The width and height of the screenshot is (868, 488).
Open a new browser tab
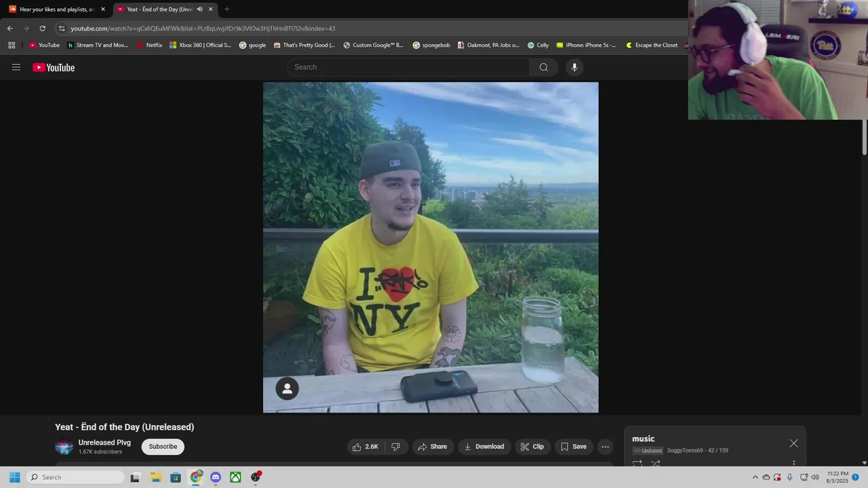point(226,9)
